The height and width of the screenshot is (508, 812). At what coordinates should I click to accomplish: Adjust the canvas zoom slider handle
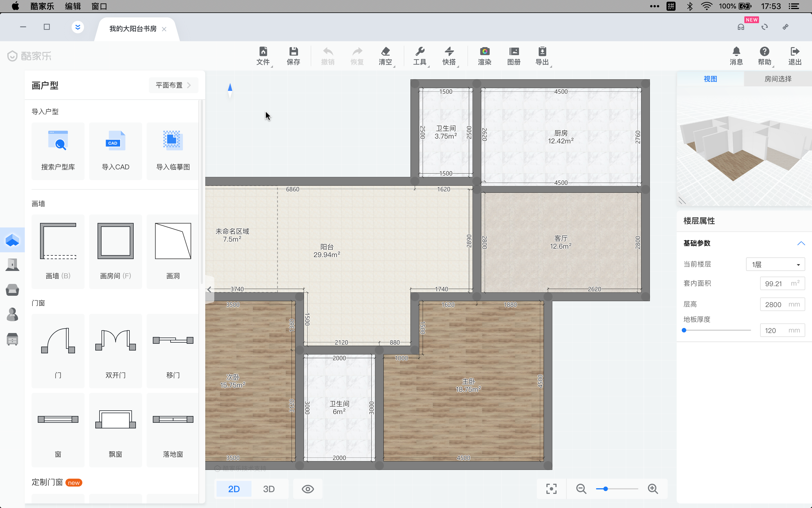click(x=606, y=489)
